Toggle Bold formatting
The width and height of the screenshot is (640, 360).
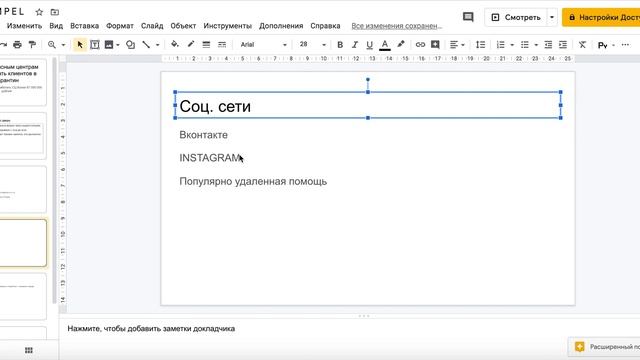pyautogui.click(x=340, y=45)
